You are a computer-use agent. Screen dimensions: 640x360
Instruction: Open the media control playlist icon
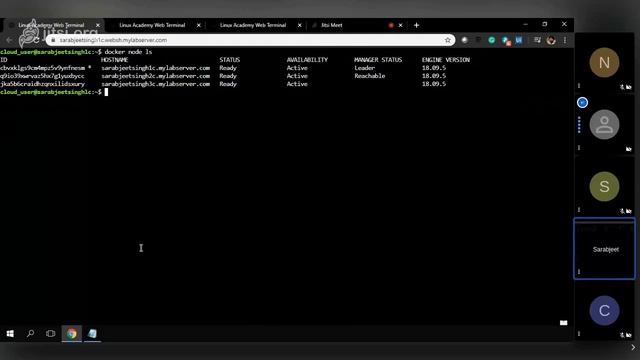point(537,40)
